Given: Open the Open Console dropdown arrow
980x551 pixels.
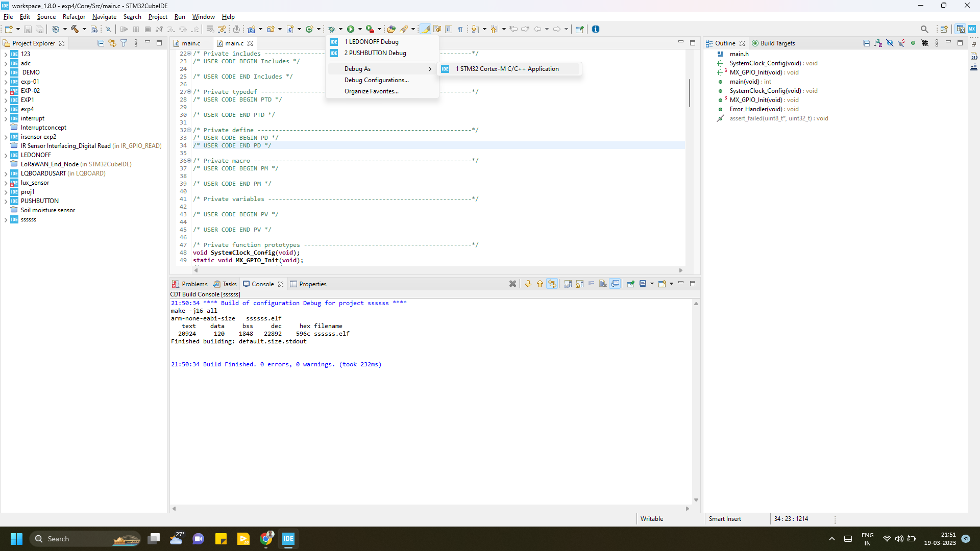Looking at the screenshot, I should [x=671, y=284].
